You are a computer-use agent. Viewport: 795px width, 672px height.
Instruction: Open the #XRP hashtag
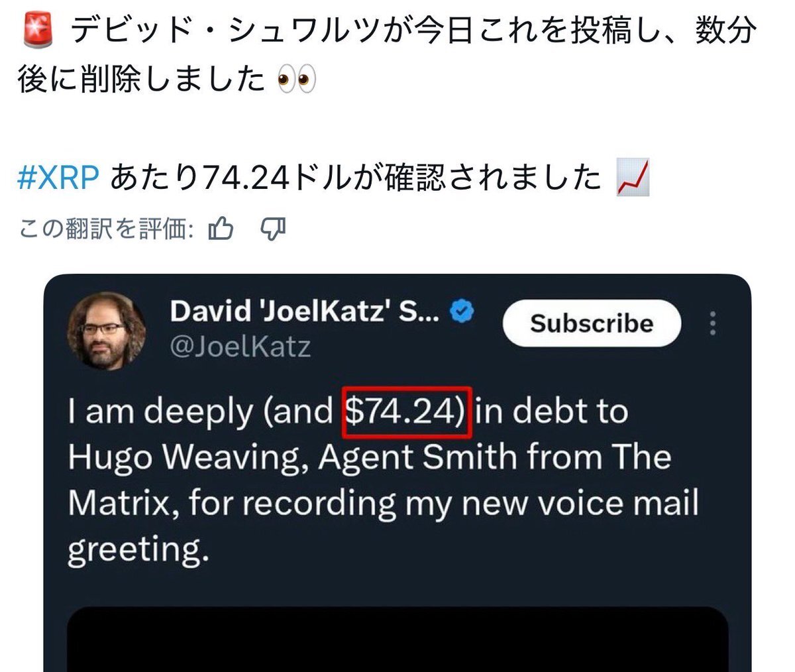coord(58,178)
